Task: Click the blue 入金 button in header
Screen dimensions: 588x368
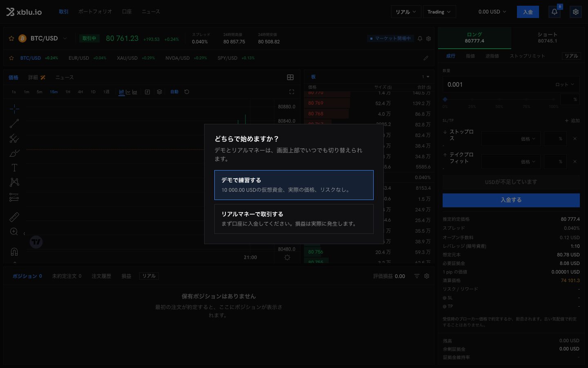Action: [528, 12]
